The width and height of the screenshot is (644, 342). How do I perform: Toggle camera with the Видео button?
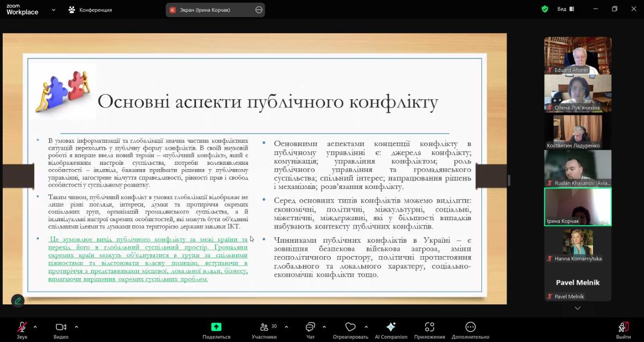point(61,329)
